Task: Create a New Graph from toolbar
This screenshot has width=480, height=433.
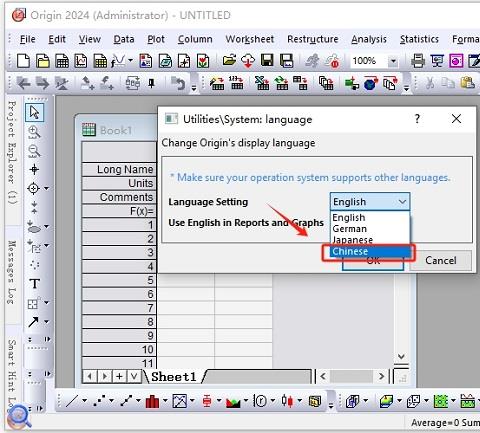Action: [81, 61]
